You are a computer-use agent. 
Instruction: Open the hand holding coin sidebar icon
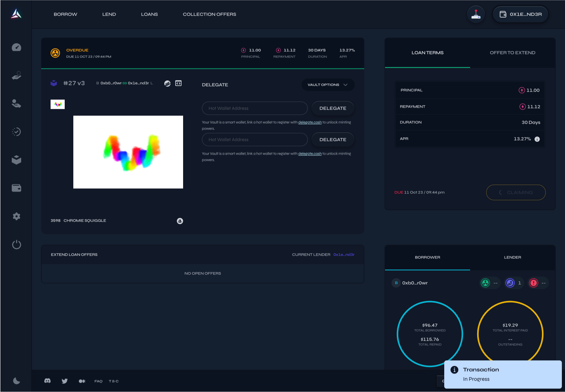pos(16,103)
